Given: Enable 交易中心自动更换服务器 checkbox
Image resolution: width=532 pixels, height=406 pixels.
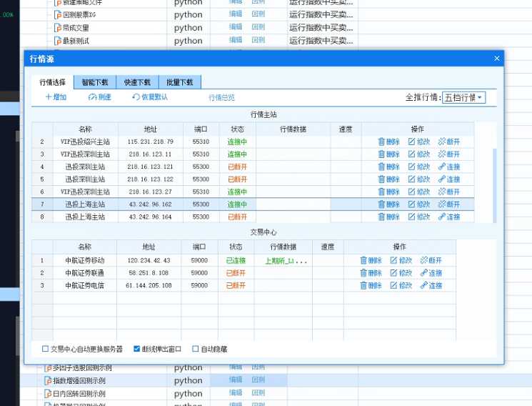Looking at the screenshot, I should click(x=45, y=349).
